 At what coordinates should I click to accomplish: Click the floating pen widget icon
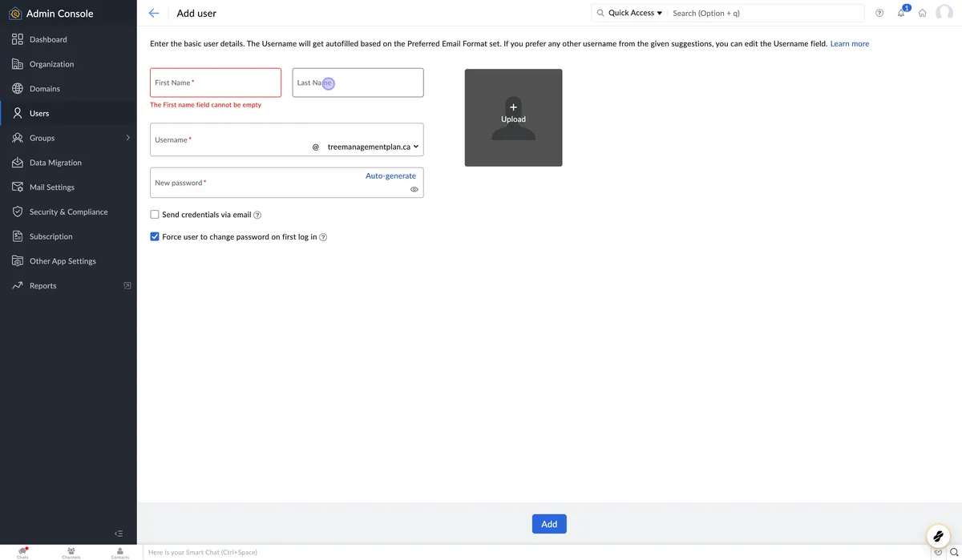(x=938, y=534)
